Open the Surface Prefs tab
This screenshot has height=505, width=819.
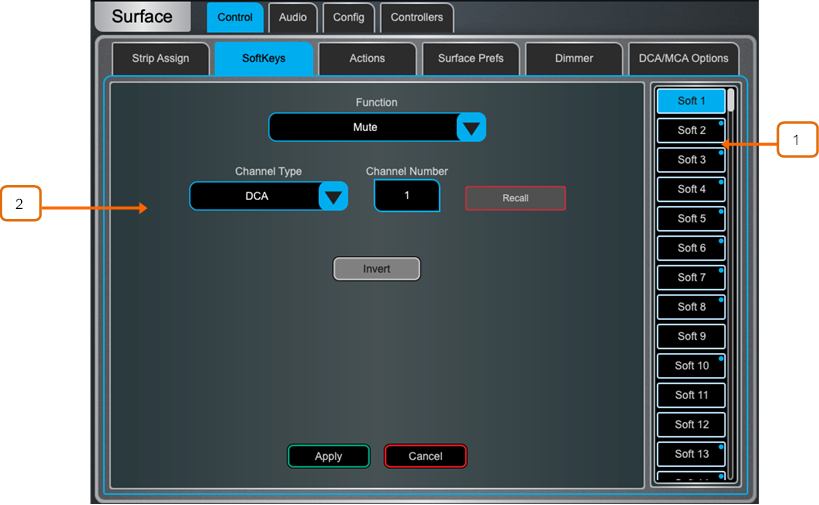pos(471,59)
